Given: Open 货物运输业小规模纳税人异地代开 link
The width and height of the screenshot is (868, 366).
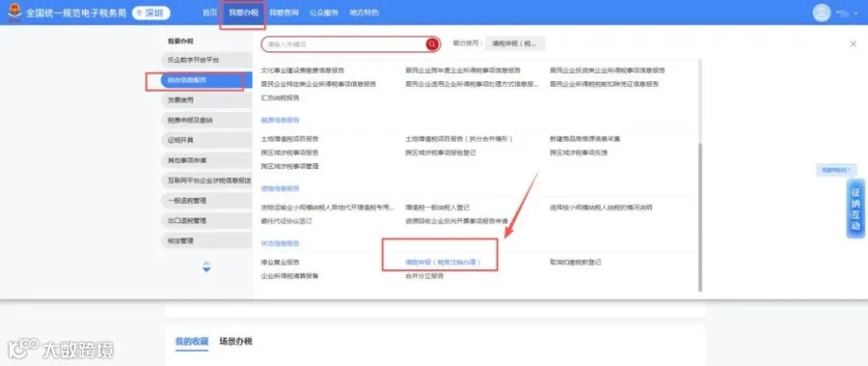Looking at the screenshot, I should (x=328, y=208).
